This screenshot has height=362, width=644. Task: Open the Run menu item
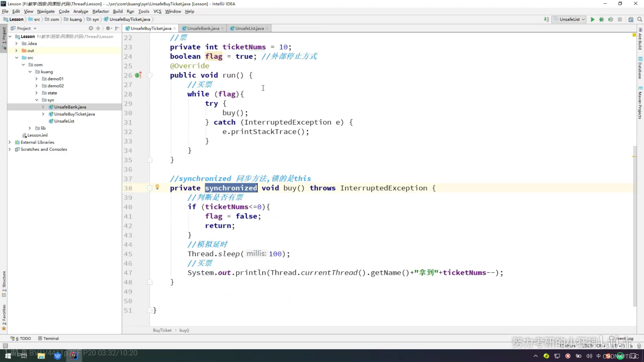[130, 11]
